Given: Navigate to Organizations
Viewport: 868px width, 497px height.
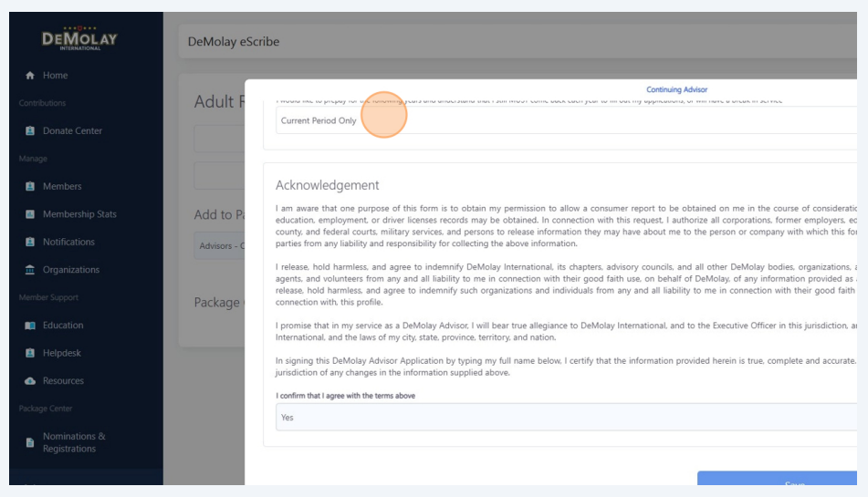Looking at the screenshot, I should [71, 270].
